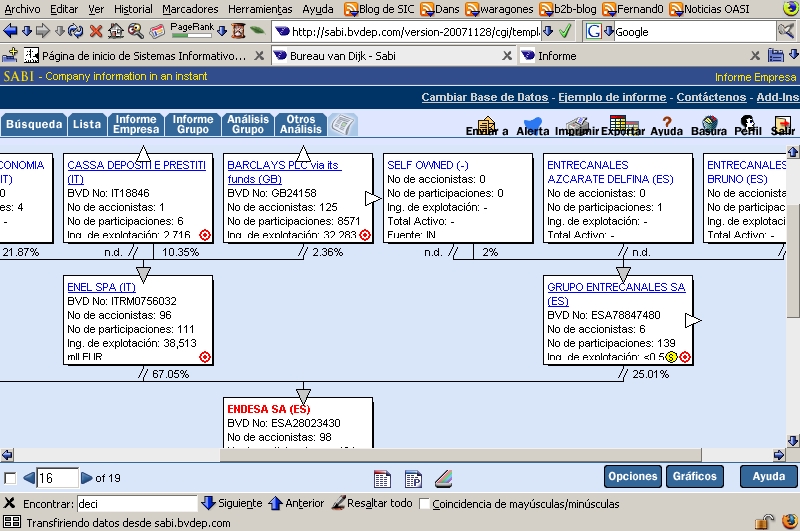Toggle the checkbox beside page number
Screen dimensions: 800x531
10,478
